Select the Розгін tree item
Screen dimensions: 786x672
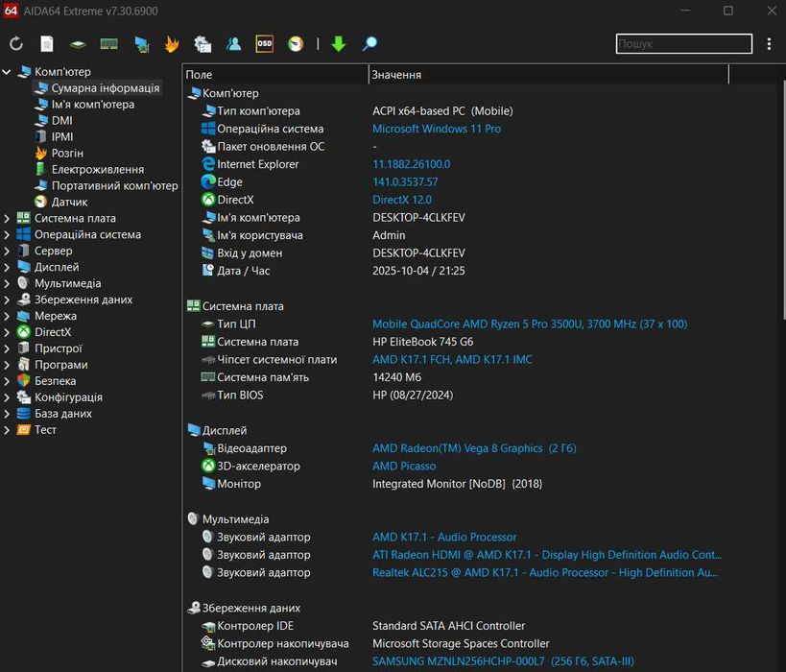tap(67, 153)
